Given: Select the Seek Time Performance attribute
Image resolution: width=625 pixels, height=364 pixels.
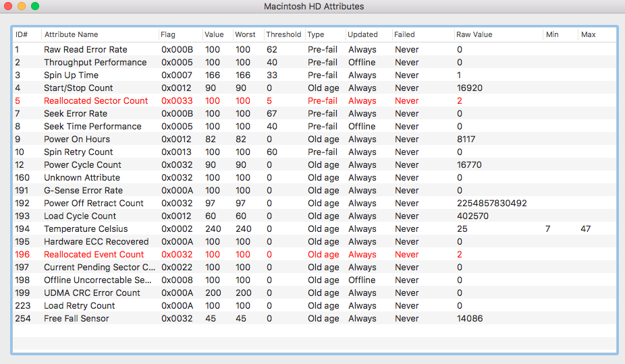Looking at the screenshot, I should point(315,126).
